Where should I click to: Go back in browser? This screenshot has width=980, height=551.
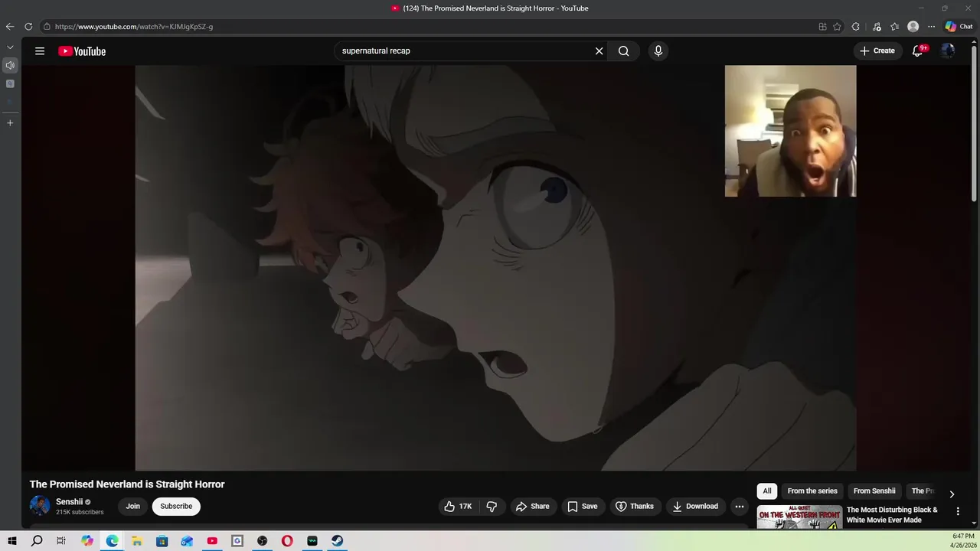[x=10, y=27]
